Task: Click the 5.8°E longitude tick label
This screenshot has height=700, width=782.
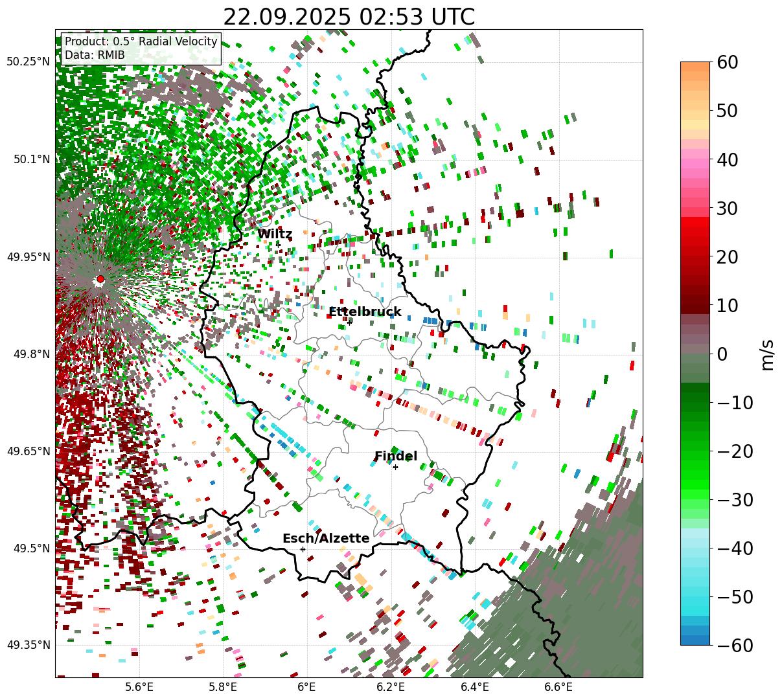Action: click(x=224, y=686)
